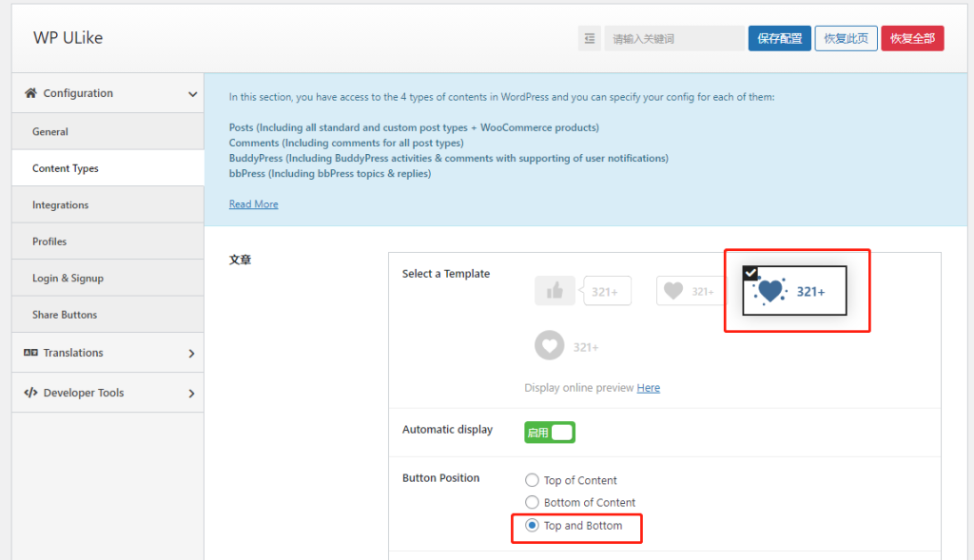
Task: Click the Developer Tools code icon
Action: pos(30,393)
